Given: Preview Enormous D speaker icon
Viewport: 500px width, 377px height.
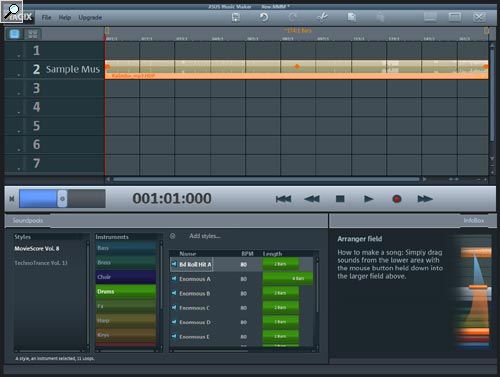Looking at the screenshot, I should (x=174, y=322).
